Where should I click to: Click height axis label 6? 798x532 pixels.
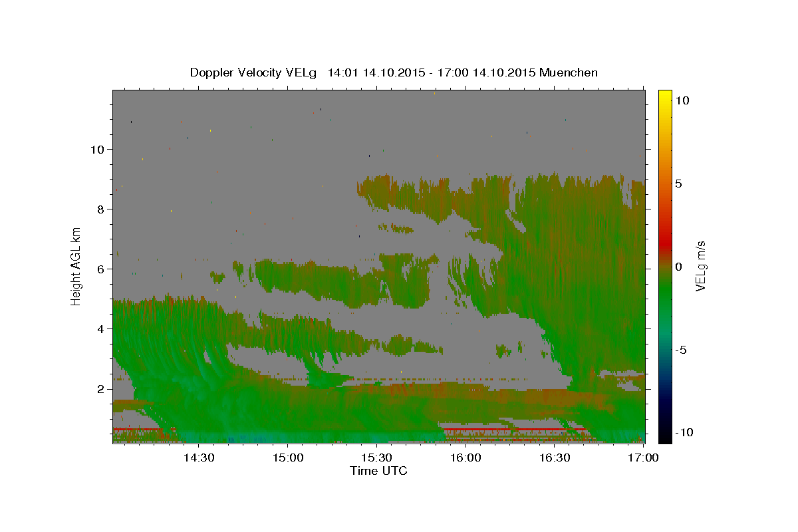coord(100,269)
